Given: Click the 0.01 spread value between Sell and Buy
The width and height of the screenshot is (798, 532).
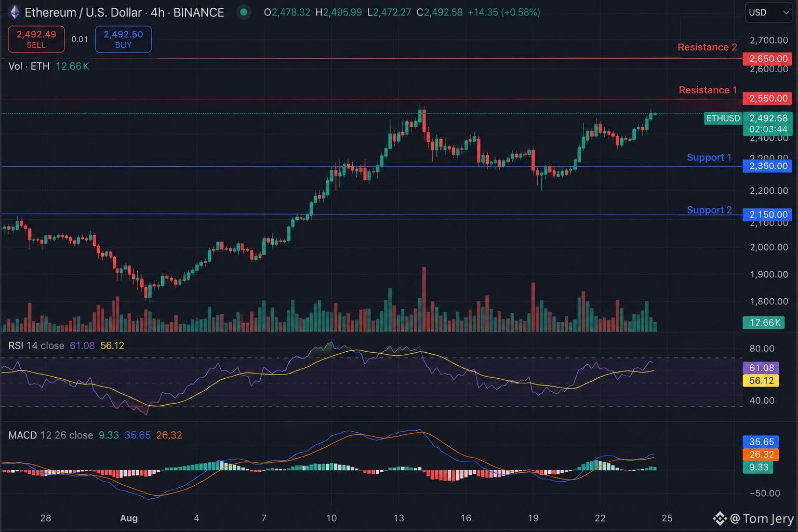Looking at the screenshot, I should point(79,39).
